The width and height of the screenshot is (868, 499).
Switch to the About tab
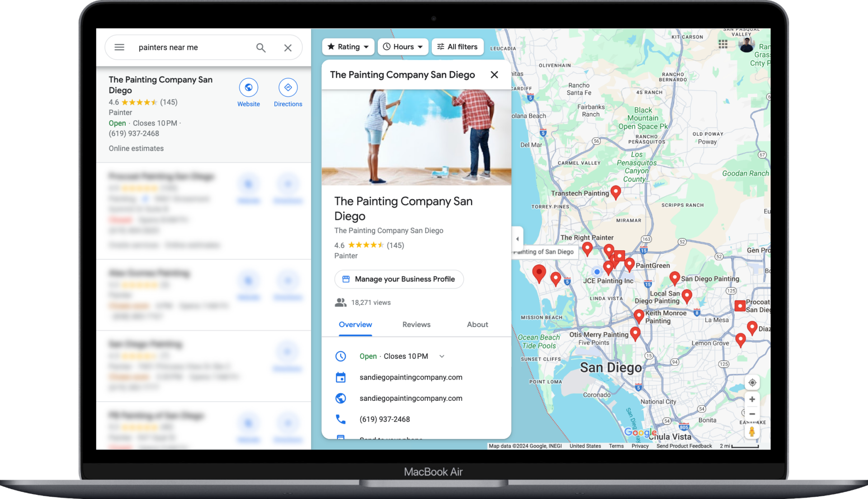pyautogui.click(x=477, y=325)
